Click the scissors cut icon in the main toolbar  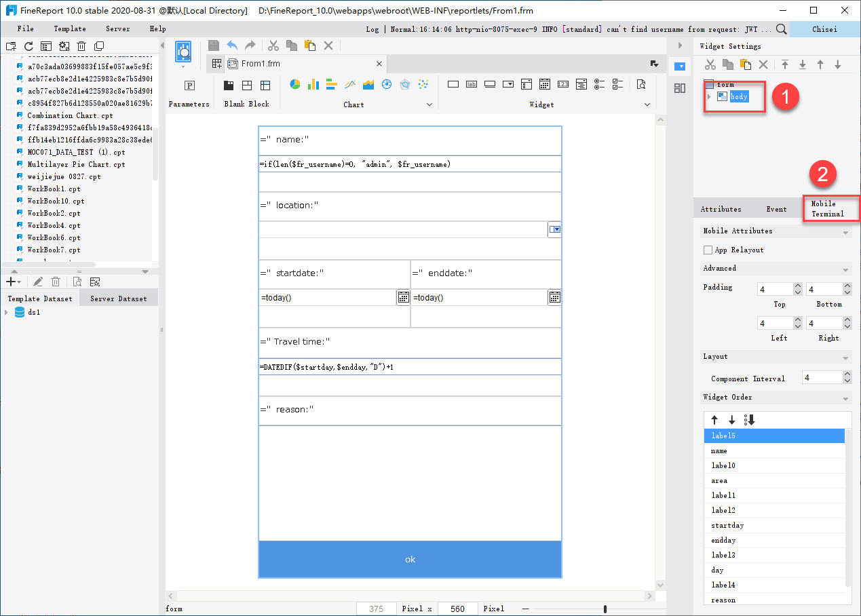click(x=273, y=45)
